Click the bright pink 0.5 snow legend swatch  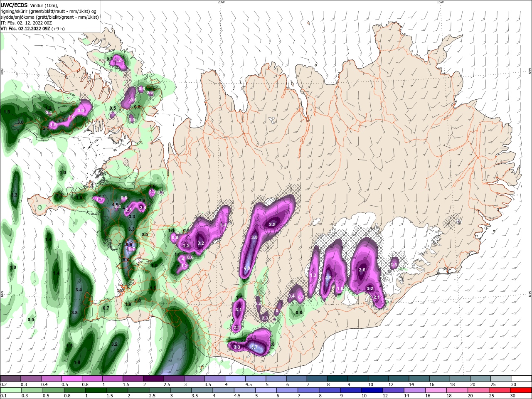[71, 379]
